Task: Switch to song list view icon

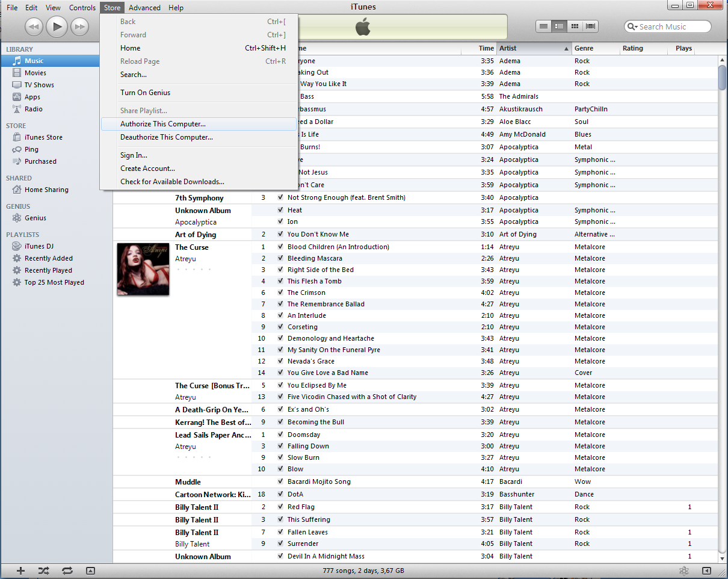Action: click(x=544, y=26)
